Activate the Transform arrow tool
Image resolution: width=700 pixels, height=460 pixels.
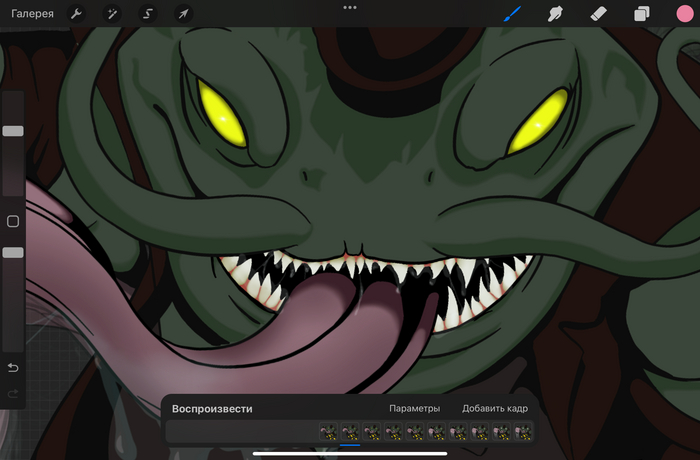(x=183, y=14)
